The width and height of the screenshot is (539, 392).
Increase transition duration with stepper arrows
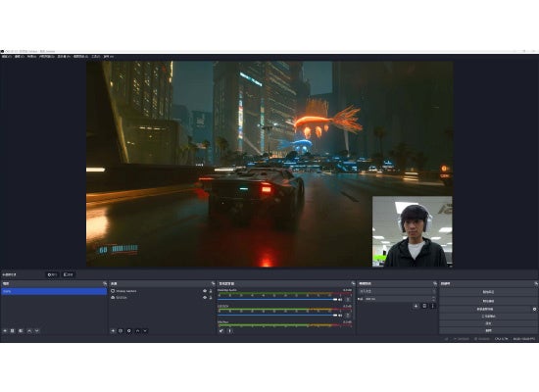pyautogui.click(x=433, y=298)
